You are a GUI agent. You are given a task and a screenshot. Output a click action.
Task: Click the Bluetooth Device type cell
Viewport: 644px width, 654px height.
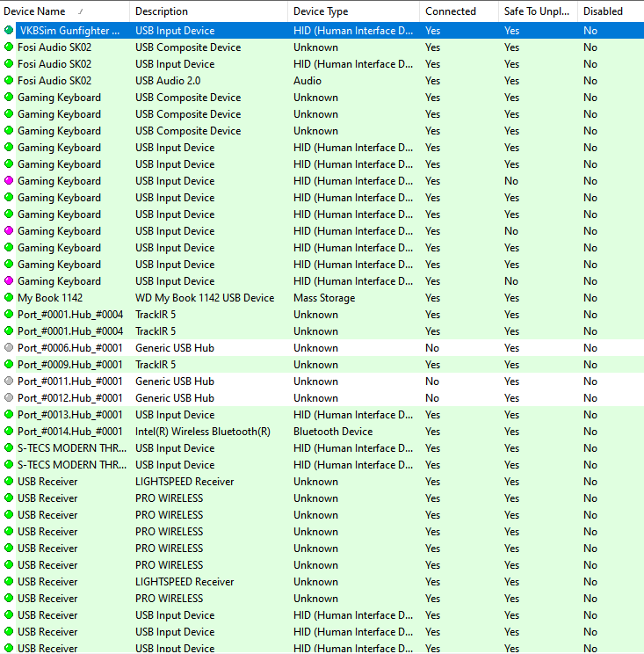pos(333,432)
